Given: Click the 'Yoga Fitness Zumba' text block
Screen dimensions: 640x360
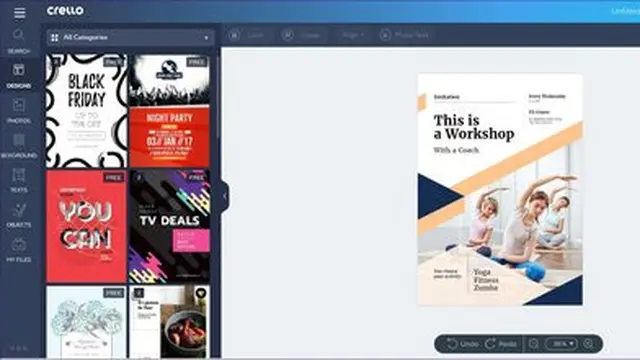Looking at the screenshot, I should pos(486,280).
